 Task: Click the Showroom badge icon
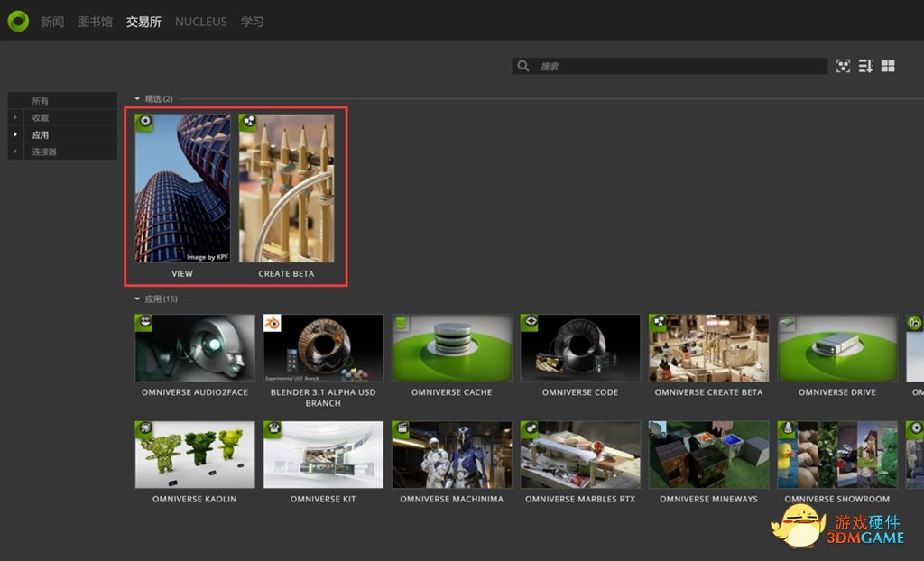pyautogui.click(x=786, y=429)
